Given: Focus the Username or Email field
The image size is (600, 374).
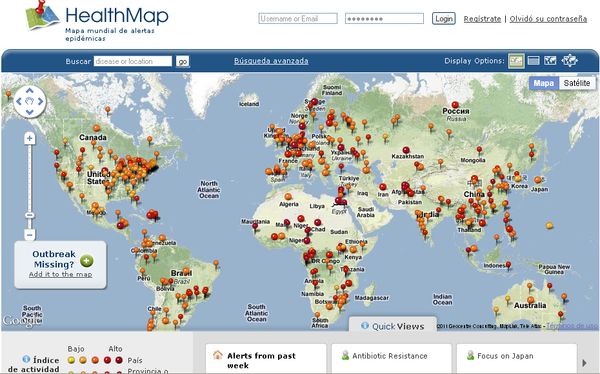Looking at the screenshot, I should (298, 18).
